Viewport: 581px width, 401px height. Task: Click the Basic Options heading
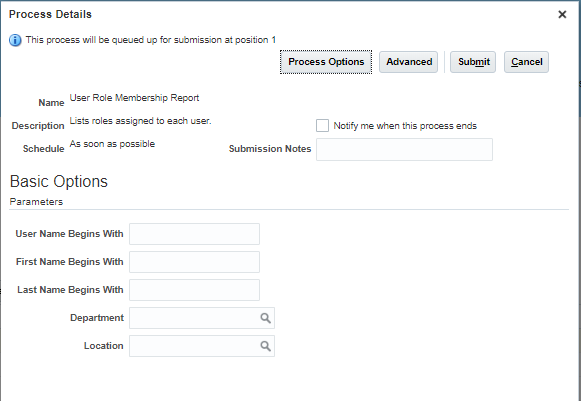click(x=59, y=182)
